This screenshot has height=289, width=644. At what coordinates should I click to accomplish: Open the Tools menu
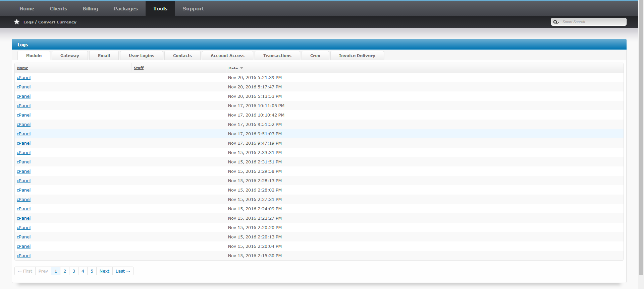coord(160,9)
